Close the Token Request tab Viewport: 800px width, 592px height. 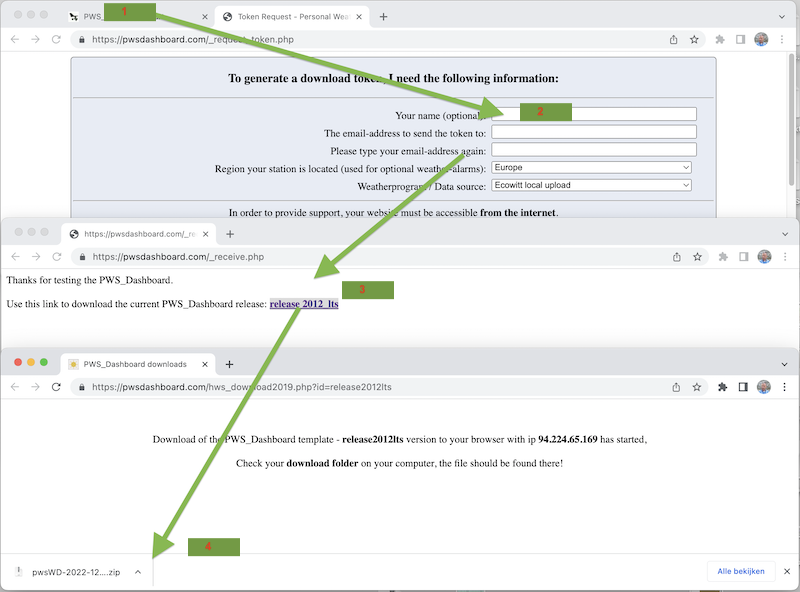[x=359, y=17]
